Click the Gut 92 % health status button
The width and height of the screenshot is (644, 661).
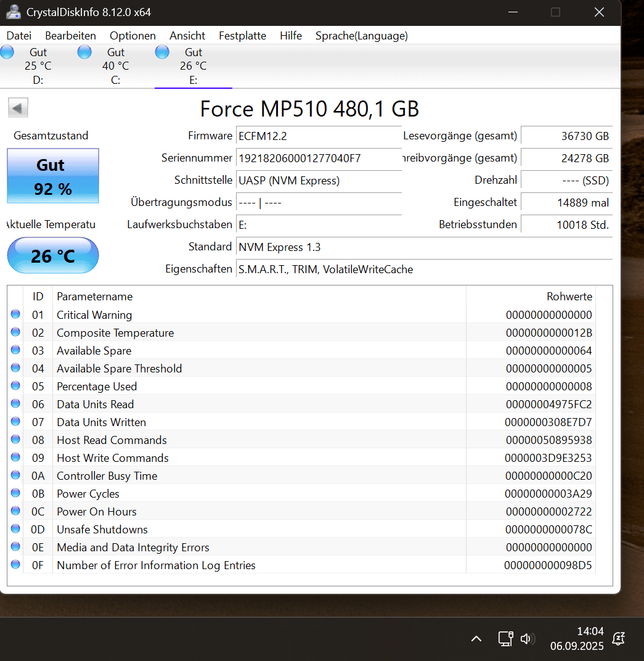(53, 176)
